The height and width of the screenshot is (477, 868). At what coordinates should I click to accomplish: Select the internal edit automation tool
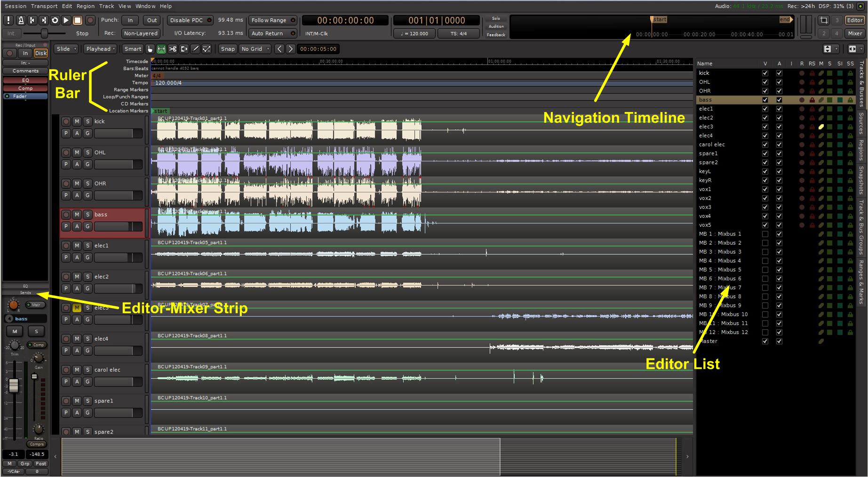[x=207, y=49]
